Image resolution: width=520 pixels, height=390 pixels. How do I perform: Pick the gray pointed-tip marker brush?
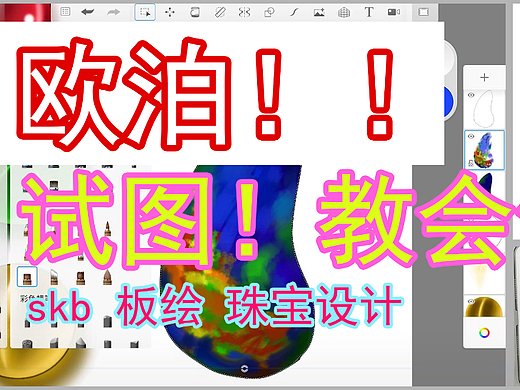point(81,343)
